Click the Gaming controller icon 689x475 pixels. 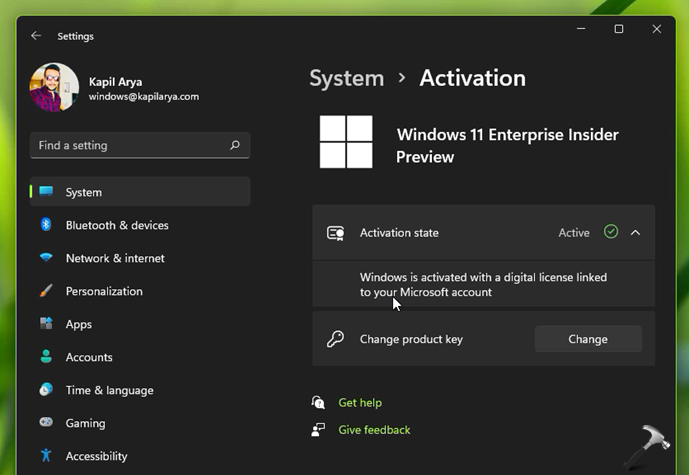(46, 423)
